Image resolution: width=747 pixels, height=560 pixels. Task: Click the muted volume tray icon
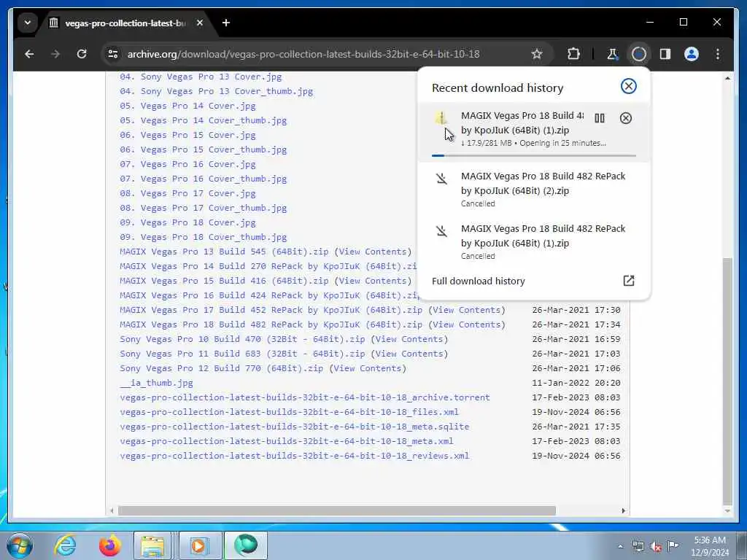[x=656, y=547]
